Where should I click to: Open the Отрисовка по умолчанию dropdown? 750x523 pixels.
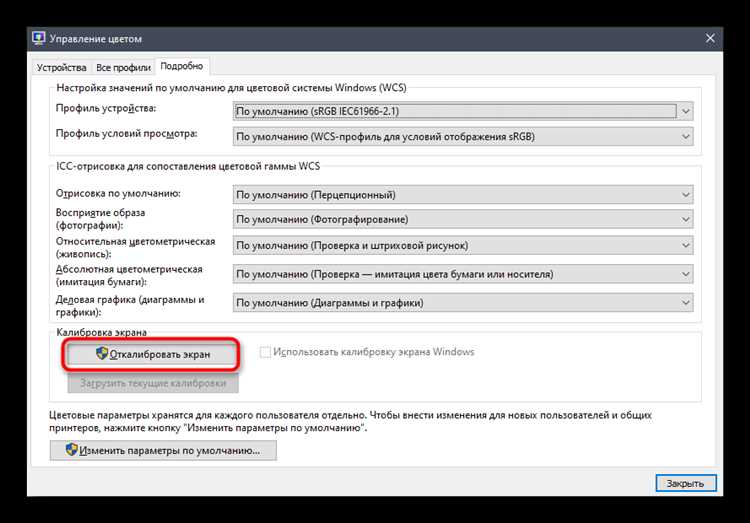[463, 195]
